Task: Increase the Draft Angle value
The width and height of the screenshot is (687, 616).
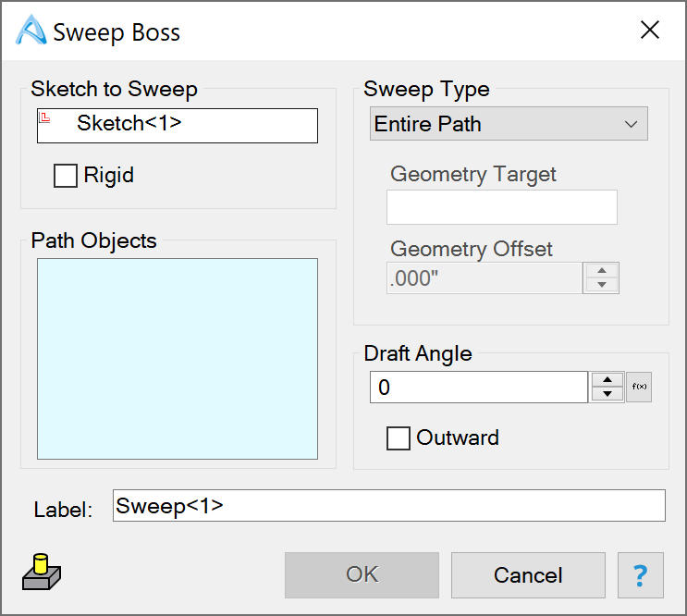Action: (x=607, y=380)
